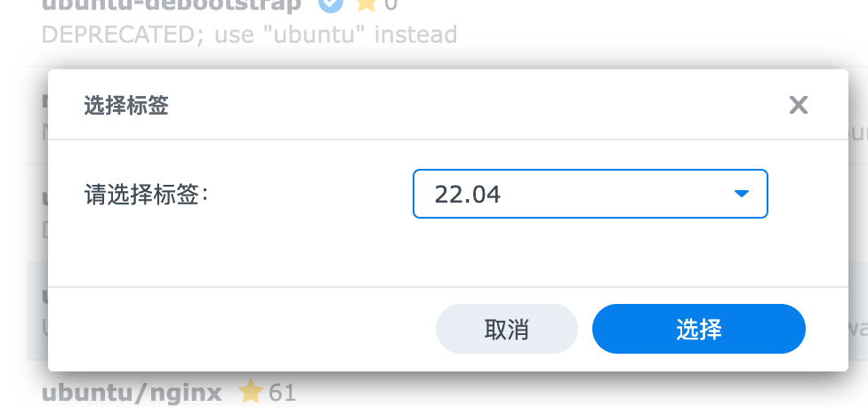Select the ubuntu-debootstrap image title

click(x=172, y=5)
